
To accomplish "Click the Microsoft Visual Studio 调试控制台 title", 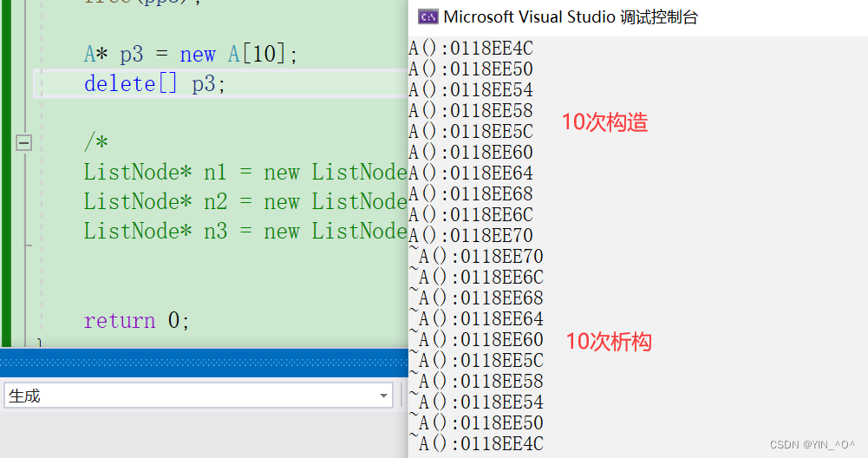I will 570,16.
